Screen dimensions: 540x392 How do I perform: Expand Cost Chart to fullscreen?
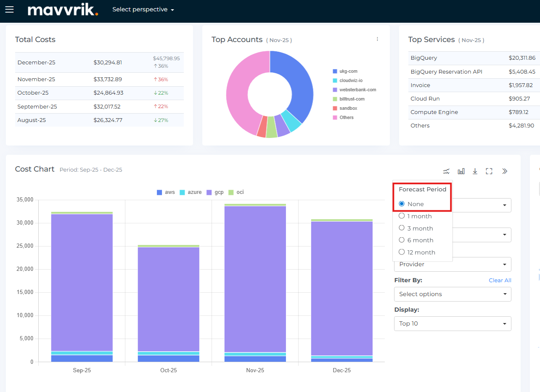click(x=489, y=171)
